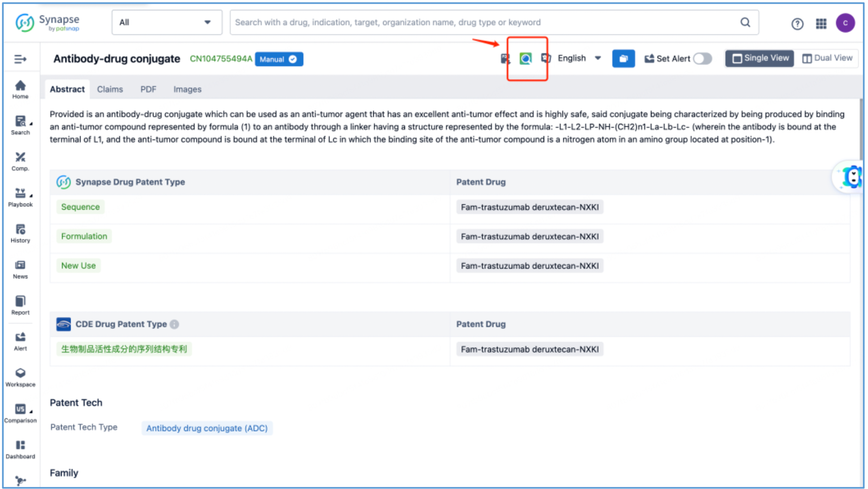Click Fam-trastuzumab deruxtecan-NXKI in Sequence row
868x489 pixels.
tap(530, 207)
